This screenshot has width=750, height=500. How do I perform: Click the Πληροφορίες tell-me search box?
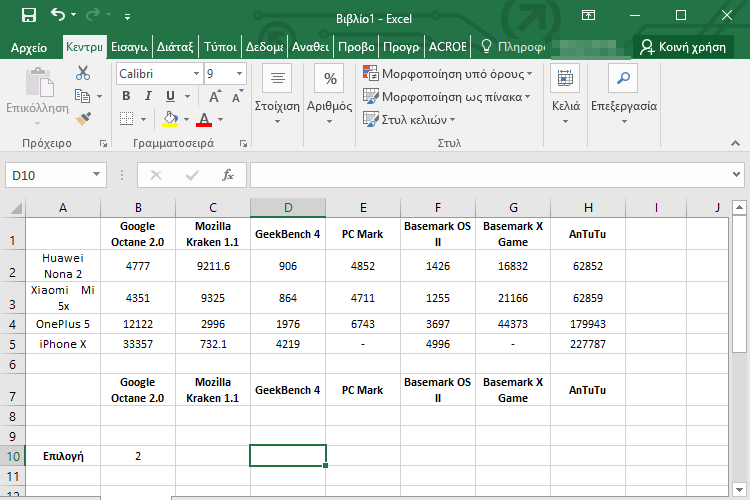click(x=513, y=47)
